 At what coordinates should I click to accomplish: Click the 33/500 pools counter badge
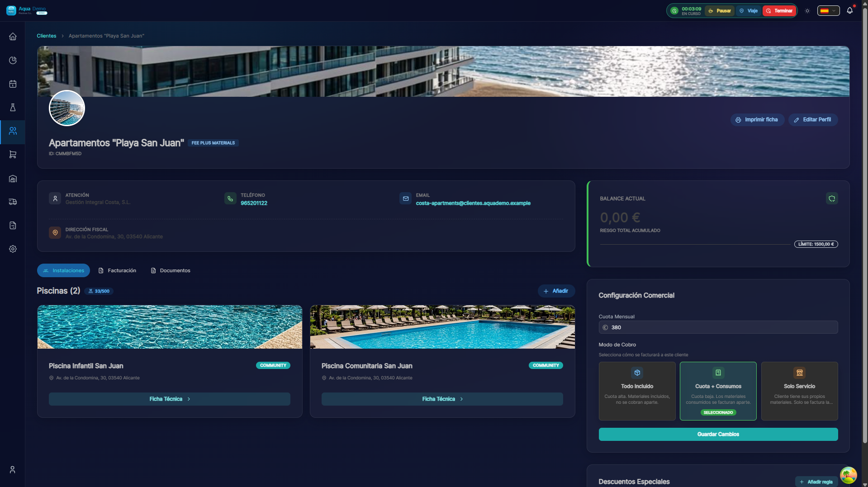coord(99,291)
